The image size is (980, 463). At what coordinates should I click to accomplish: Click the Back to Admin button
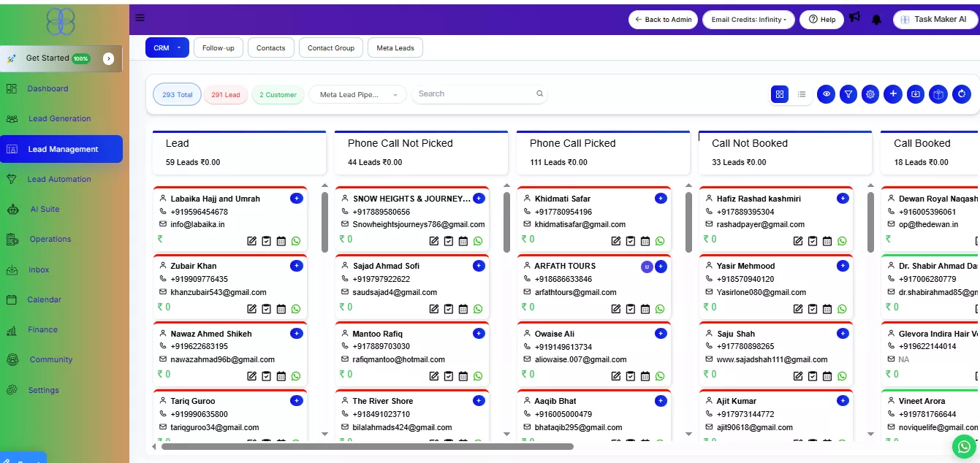point(663,19)
